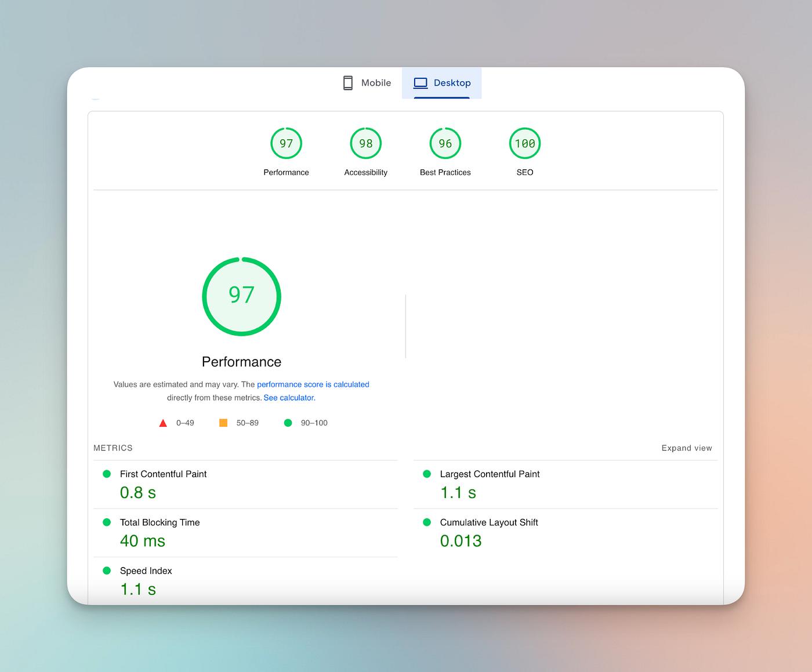The image size is (812, 672).
Task: Click the First Contentful Paint metric label
Action: pyautogui.click(x=163, y=474)
